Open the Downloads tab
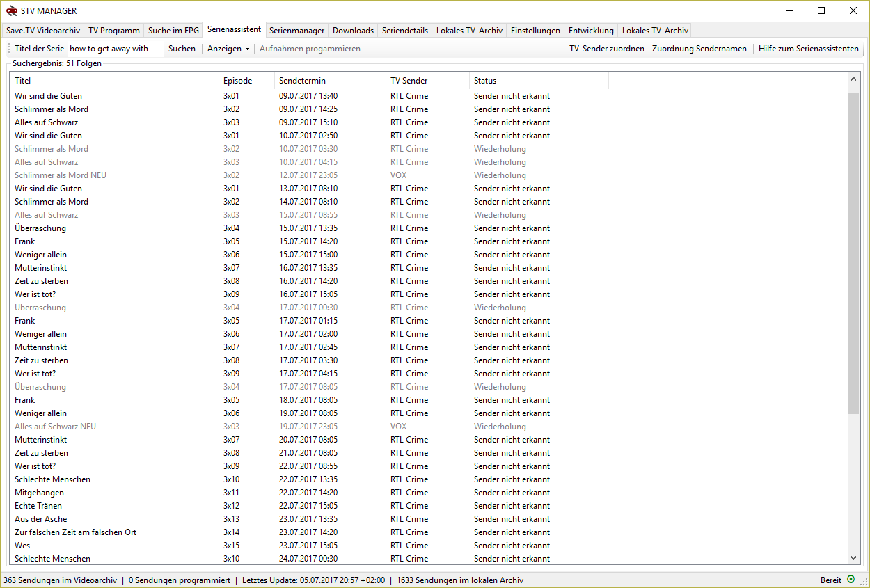Screen dimensions: 870x588 tap(353, 31)
